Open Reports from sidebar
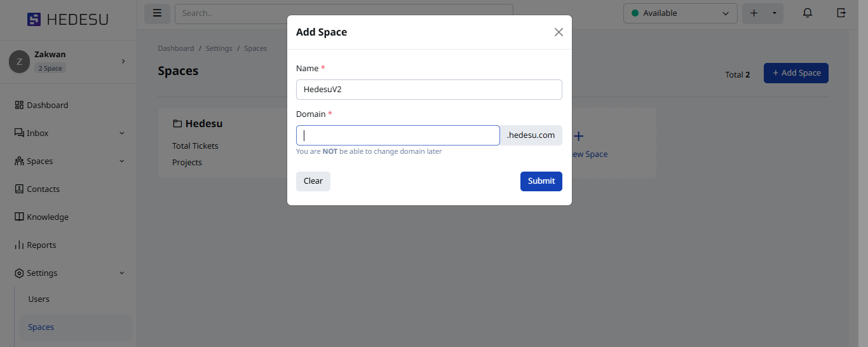This screenshot has width=868, height=347. click(x=41, y=245)
